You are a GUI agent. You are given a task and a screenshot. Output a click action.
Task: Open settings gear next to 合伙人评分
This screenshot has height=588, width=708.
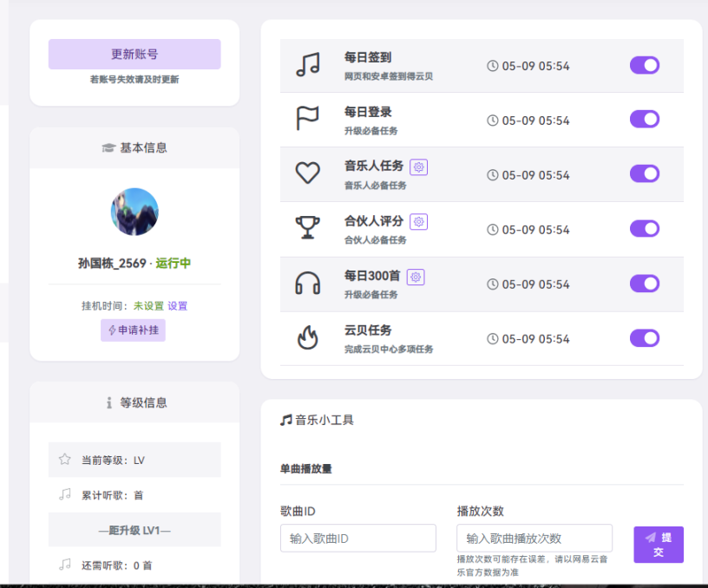coord(419,222)
